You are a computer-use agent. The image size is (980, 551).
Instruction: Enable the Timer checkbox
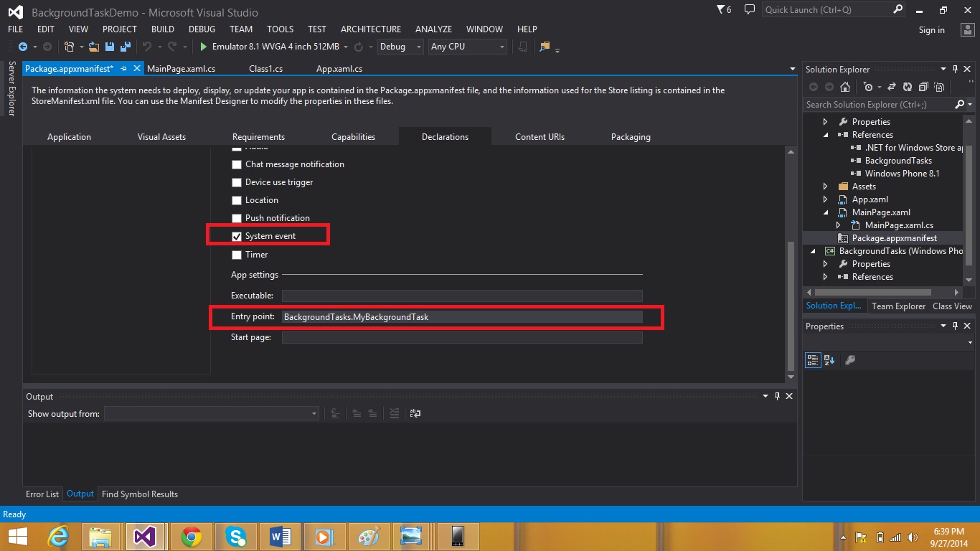[x=237, y=255]
